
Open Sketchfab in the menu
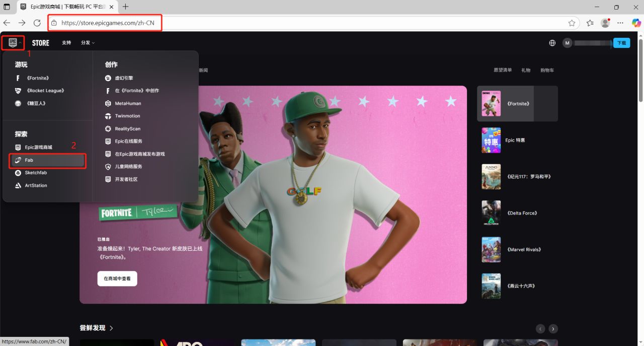click(x=36, y=173)
